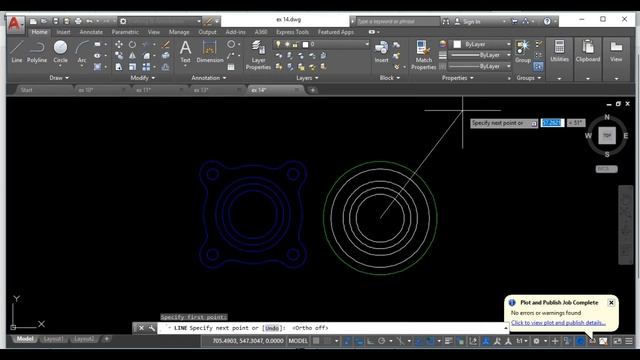Image resolution: width=640 pixels, height=360 pixels.
Task: Click the search keyword input field
Action: tap(398, 21)
